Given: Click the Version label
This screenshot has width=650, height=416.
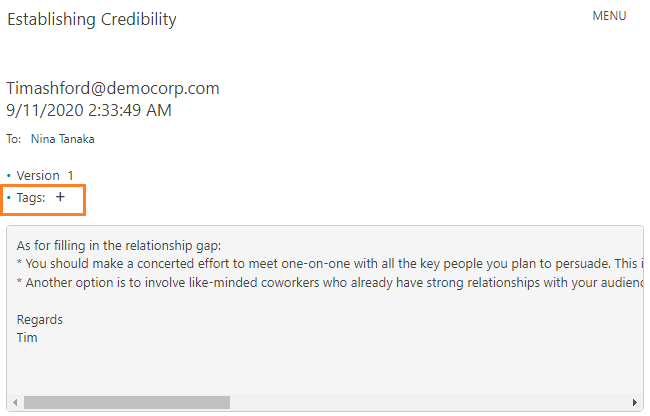Looking at the screenshot, I should 38,175.
